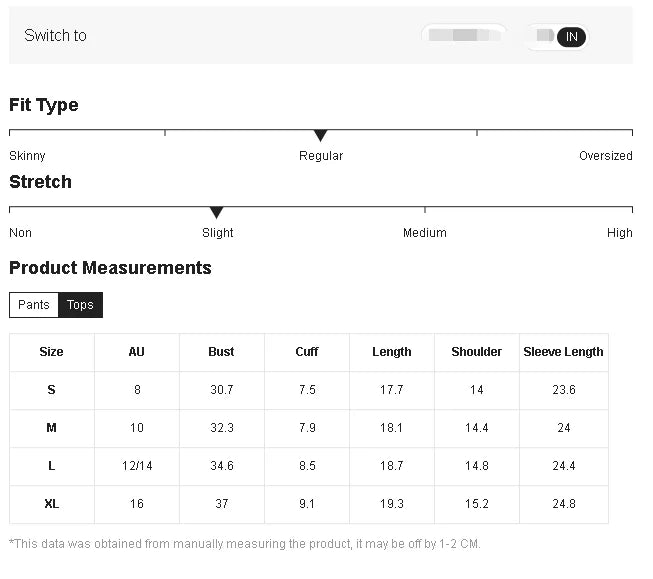Click the Oversized fit label
The width and height of the screenshot is (653, 579).
click(605, 156)
